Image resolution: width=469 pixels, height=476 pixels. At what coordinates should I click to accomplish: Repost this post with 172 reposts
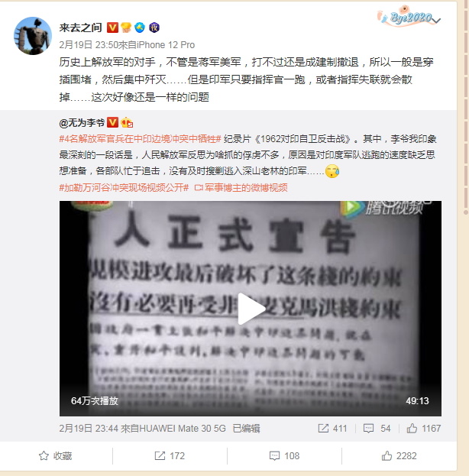click(x=170, y=455)
